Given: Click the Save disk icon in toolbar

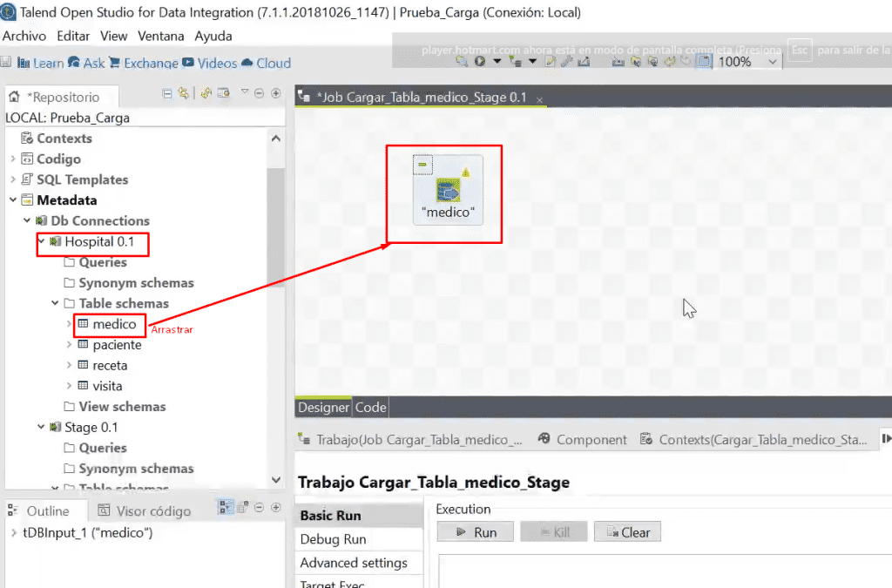Looking at the screenshot, I should pyautogui.click(x=6, y=62).
